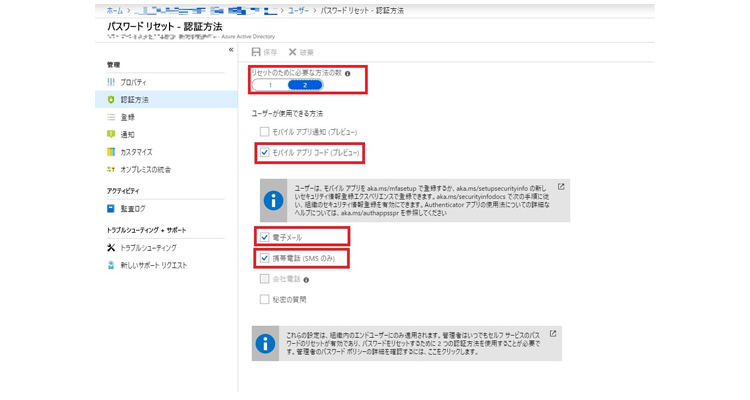Click トラブルシューティング + サポート heading
The width and height of the screenshot is (750, 400).
147,230
